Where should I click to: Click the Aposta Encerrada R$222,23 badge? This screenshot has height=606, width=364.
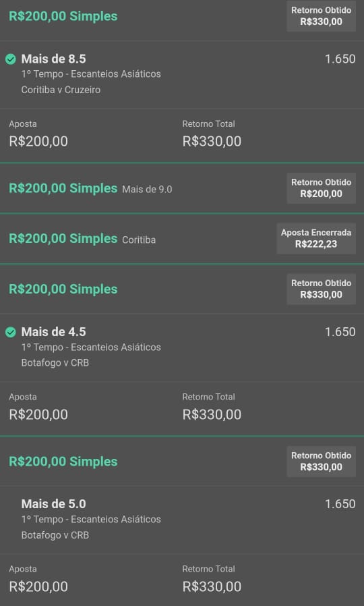[x=316, y=238]
